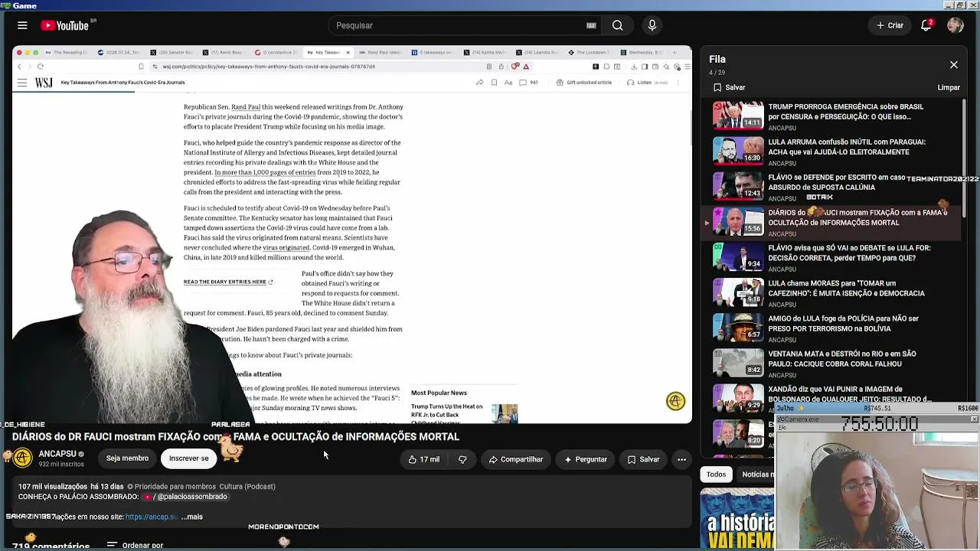Screen dimensions: 980x551
Task: Open the ANCAPSU channel avatar
Action: [x=22, y=458]
